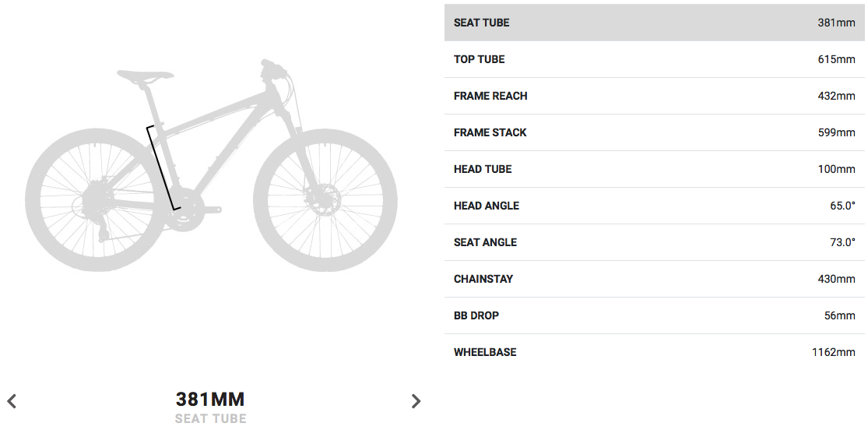Click the bike's front wheel in diagram

[325, 199]
